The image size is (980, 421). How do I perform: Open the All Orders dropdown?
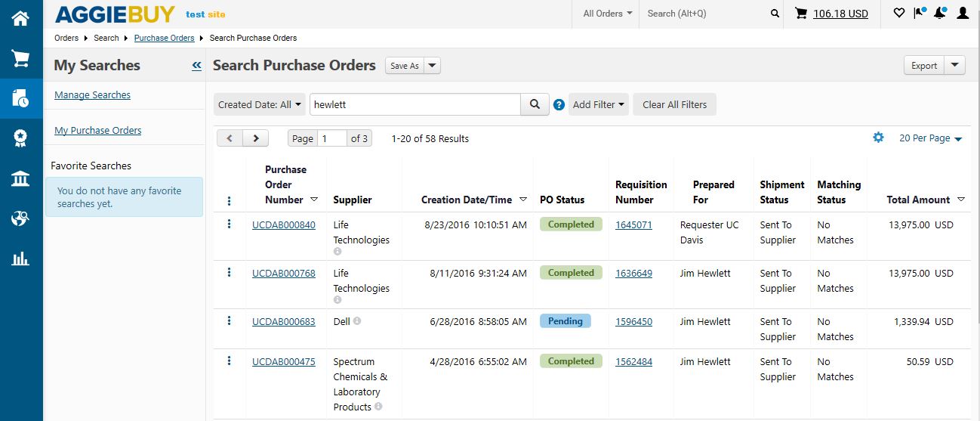click(607, 14)
